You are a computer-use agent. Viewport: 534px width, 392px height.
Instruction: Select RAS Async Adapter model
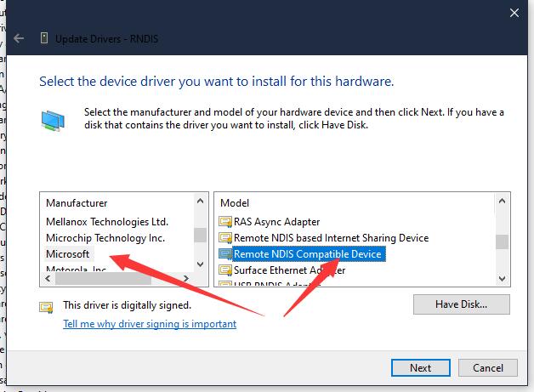276,222
